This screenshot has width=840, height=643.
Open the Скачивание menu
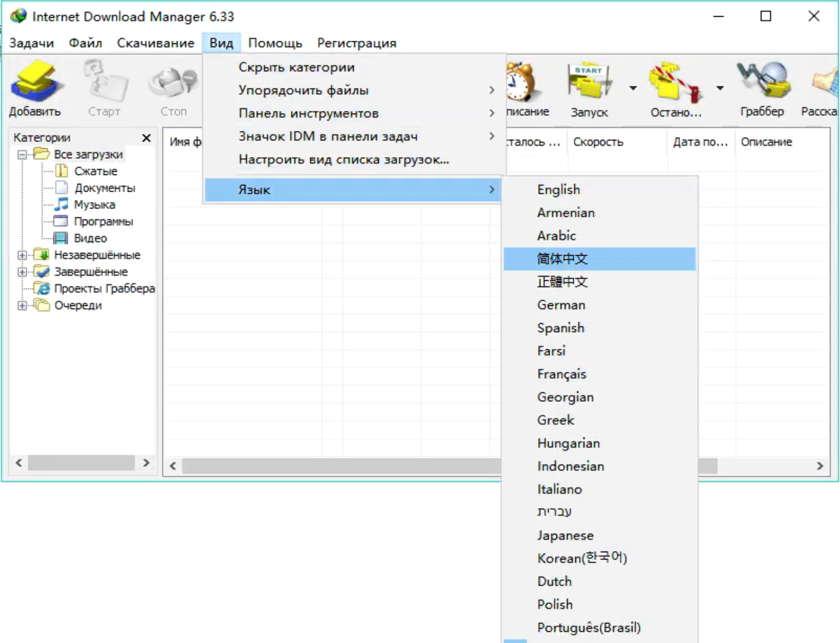click(155, 43)
